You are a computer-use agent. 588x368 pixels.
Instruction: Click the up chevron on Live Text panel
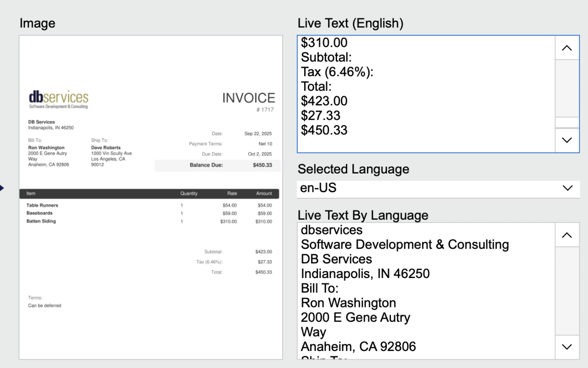[567, 47]
